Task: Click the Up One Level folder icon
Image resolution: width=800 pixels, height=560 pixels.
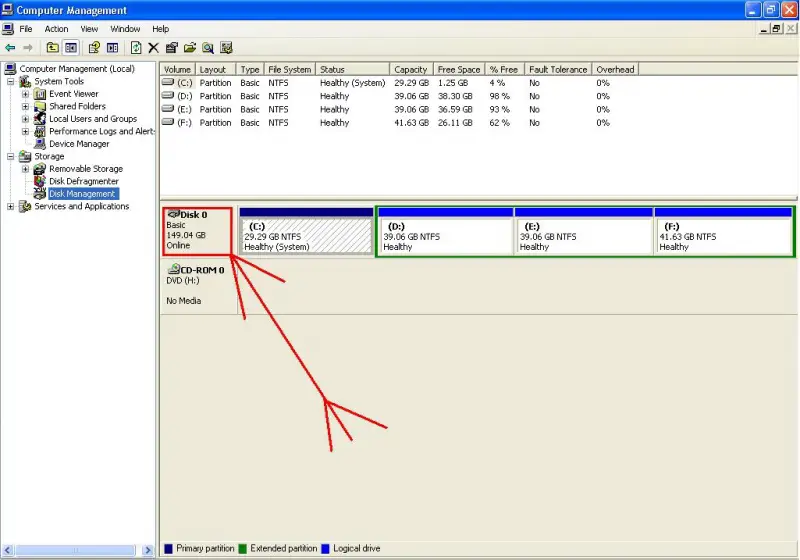Action: (52, 47)
